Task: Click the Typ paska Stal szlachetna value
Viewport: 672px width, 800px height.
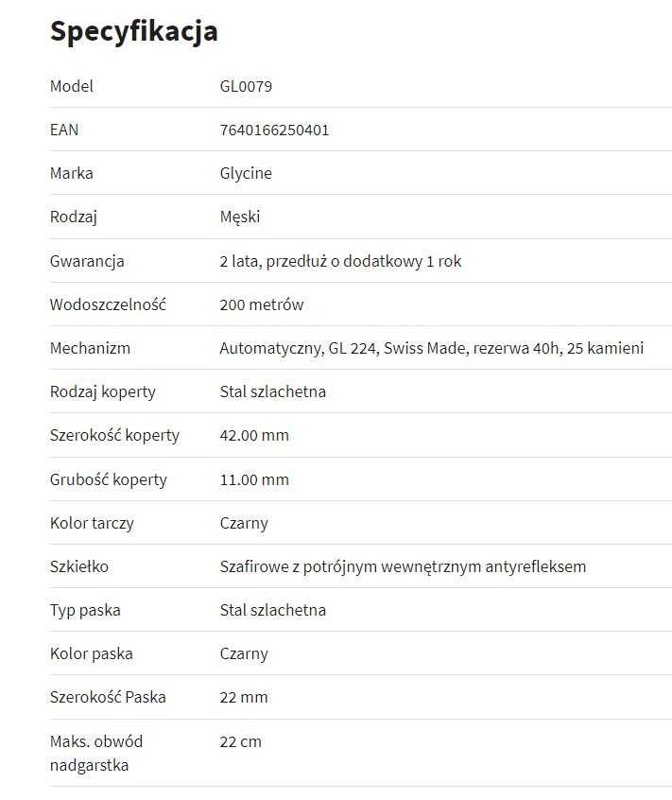Action: (x=273, y=610)
